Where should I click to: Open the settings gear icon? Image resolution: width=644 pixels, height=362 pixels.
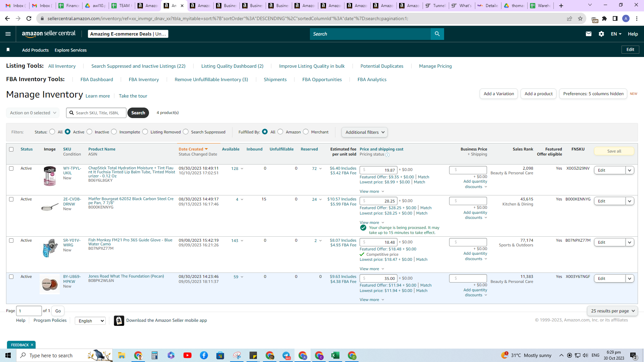601,34
